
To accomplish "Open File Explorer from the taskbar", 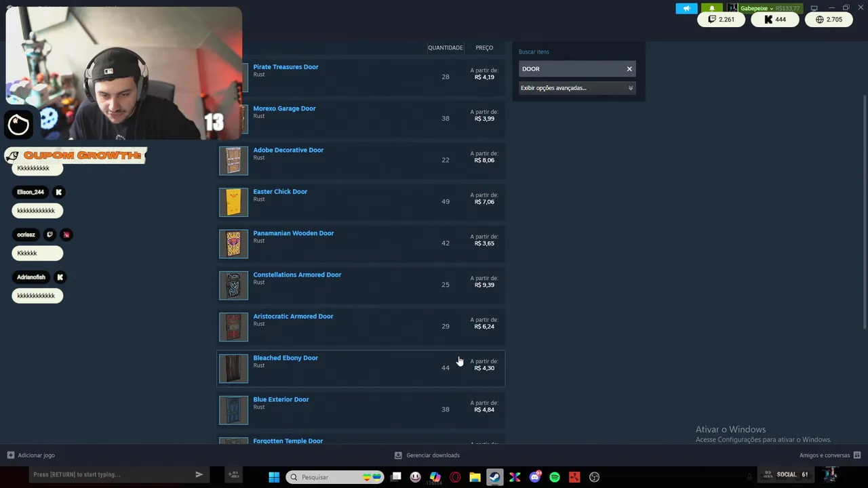I will coord(475,477).
